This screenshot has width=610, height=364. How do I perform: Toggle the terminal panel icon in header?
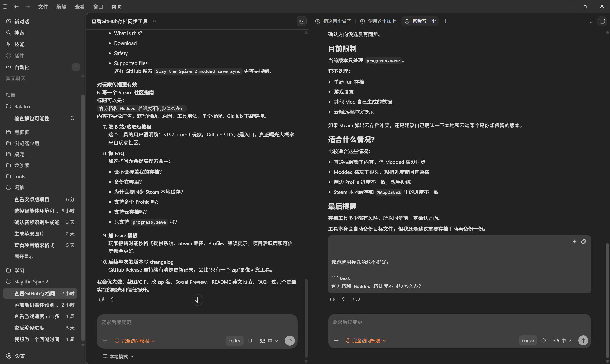click(x=302, y=21)
